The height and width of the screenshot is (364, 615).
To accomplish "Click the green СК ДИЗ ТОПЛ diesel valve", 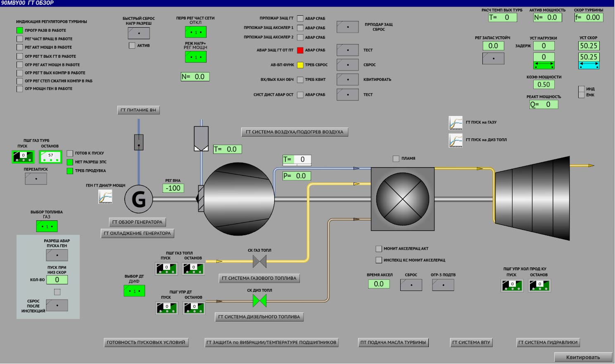I will point(259,301).
